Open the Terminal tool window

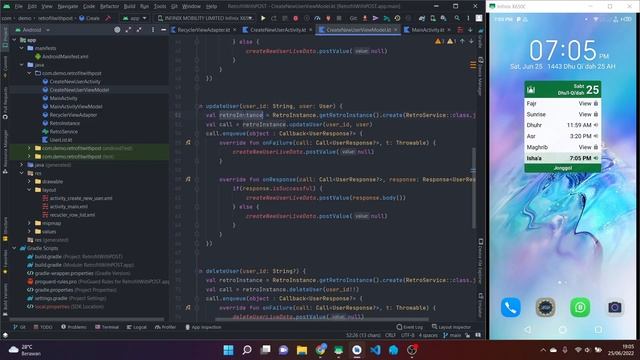pyautogui.click(x=107, y=327)
